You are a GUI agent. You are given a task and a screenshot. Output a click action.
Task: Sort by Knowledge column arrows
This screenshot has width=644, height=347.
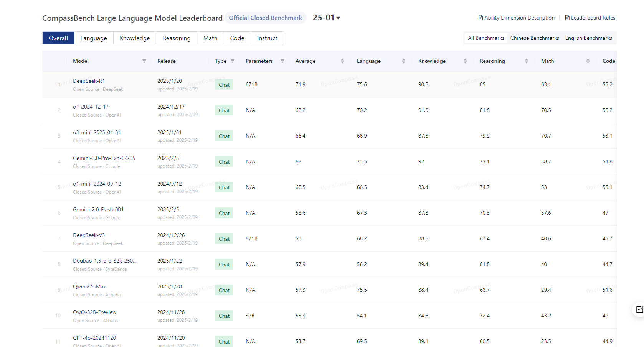tap(465, 61)
